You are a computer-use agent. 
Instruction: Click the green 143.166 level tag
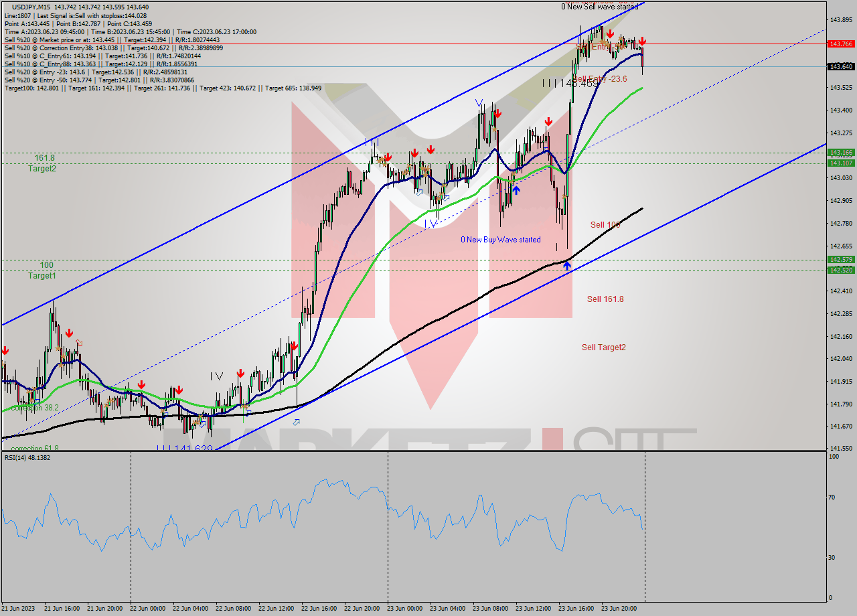tap(841, 153)
